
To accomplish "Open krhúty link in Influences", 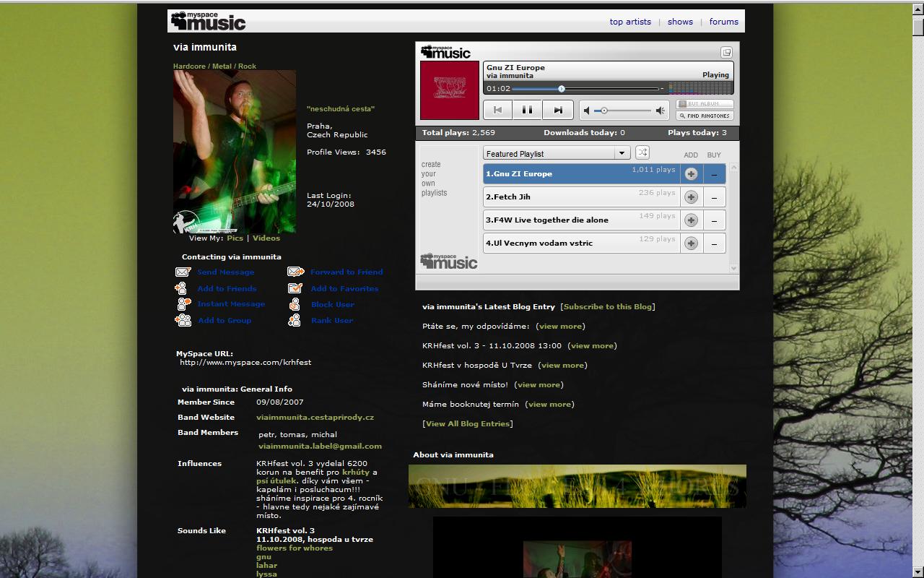I will point(356,472).
